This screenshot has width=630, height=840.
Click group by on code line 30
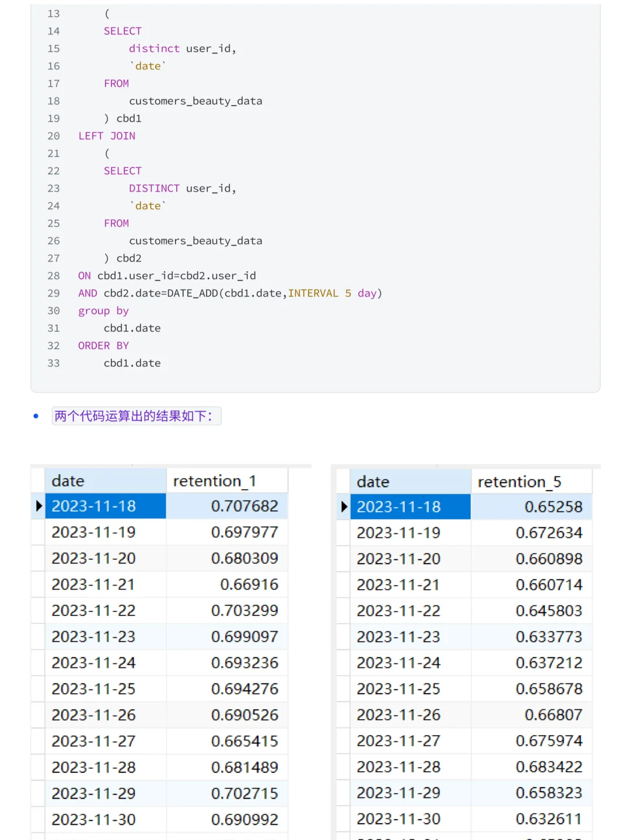(103, 311)
